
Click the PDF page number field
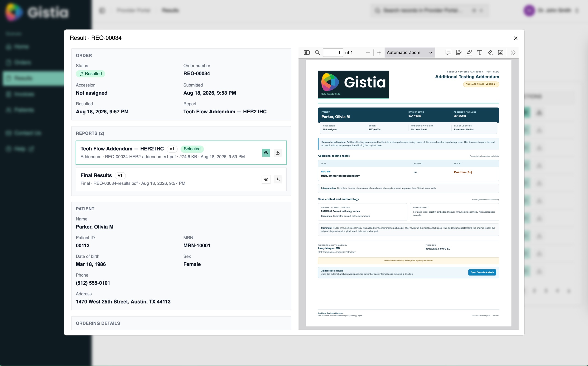pyautogui.click(x=333, y=52)
